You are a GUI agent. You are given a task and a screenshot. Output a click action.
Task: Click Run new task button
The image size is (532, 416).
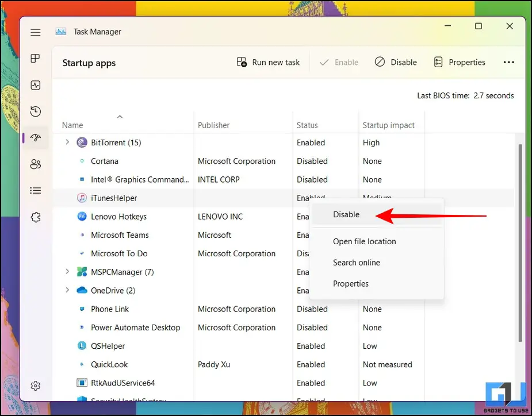268,63
